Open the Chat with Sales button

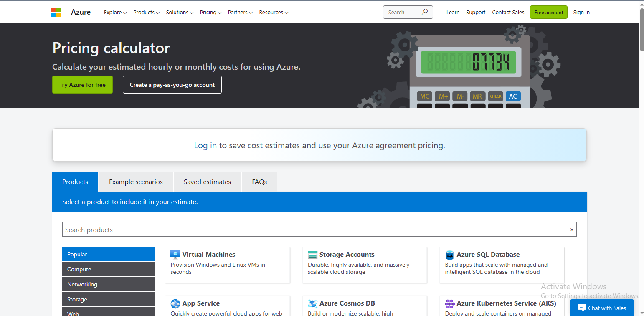point(602,308)
